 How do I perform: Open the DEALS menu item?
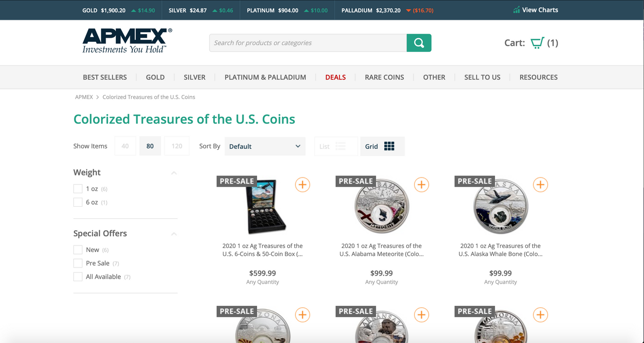[x=336, y=77]
